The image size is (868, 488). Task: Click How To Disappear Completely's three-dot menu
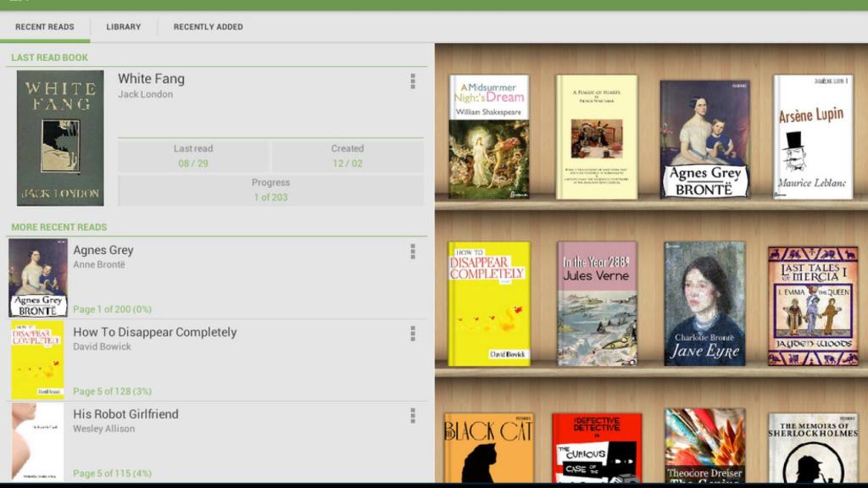tap(413, 334)
